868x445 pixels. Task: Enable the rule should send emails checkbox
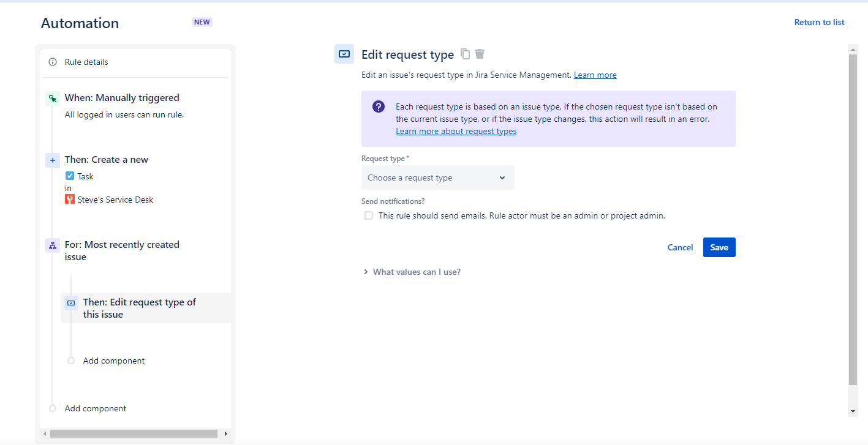368,215
